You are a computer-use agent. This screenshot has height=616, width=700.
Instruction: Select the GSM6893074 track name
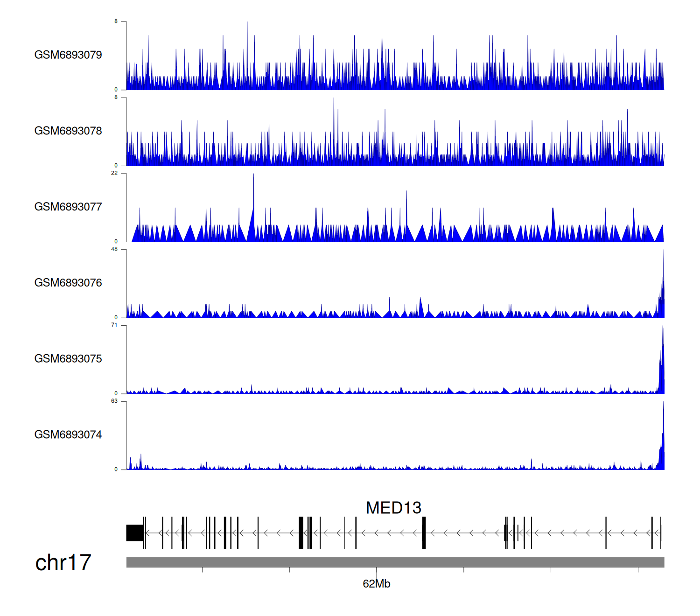coord(68,435)
